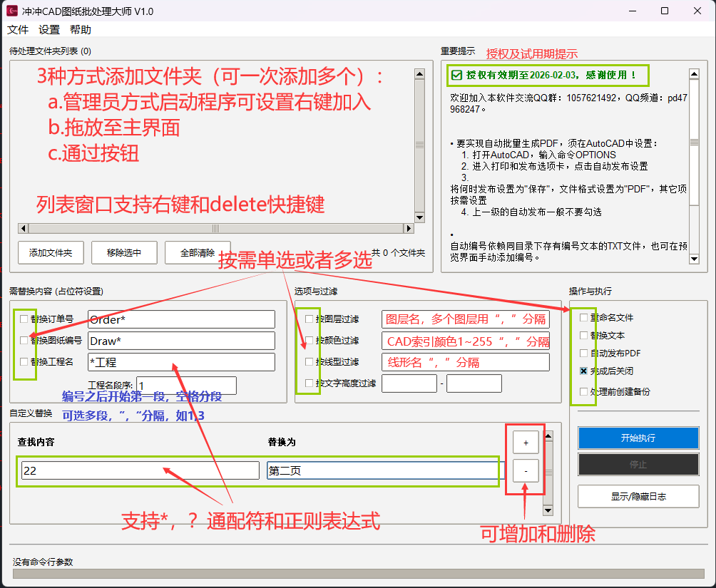Enable the 替换订单号 checkbox
Viewport: 716px width, 588px height.
point(24,319)
